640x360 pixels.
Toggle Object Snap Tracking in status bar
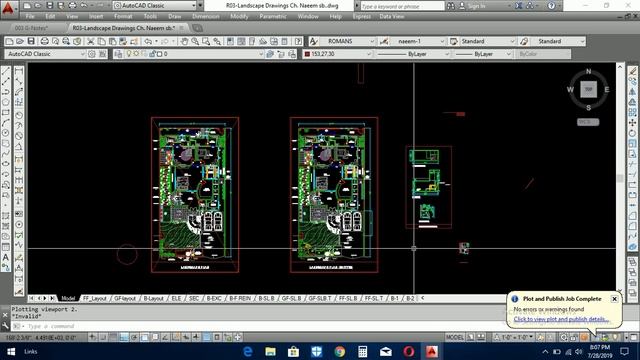165,338
